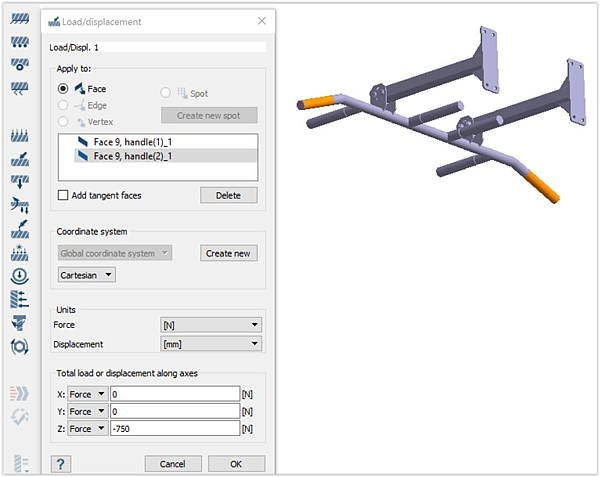The image size is (600, 477).
Task: Click the right orange handle on model
Action: (x=543, y=186)
